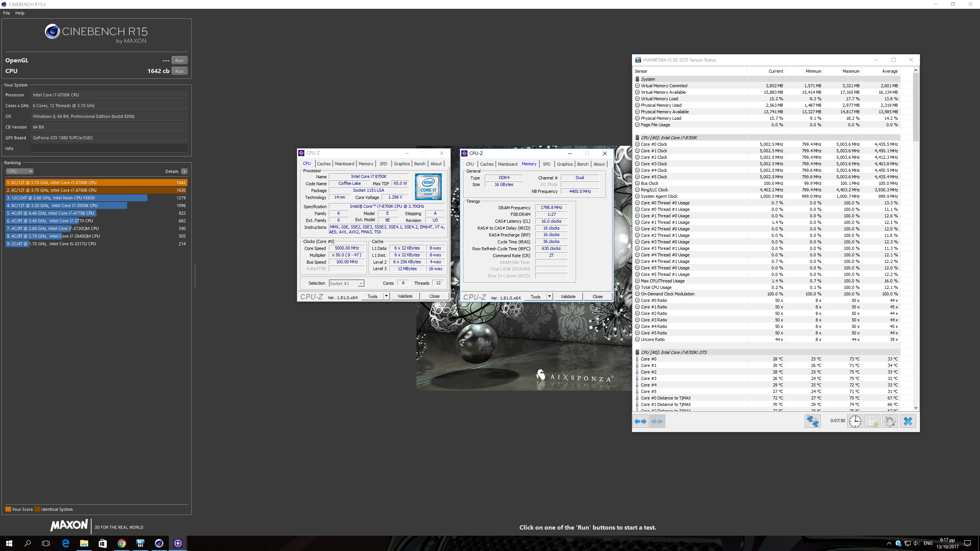Open Action Center notifications icon
Screen dimensions: 980x551
pos(967,543)
